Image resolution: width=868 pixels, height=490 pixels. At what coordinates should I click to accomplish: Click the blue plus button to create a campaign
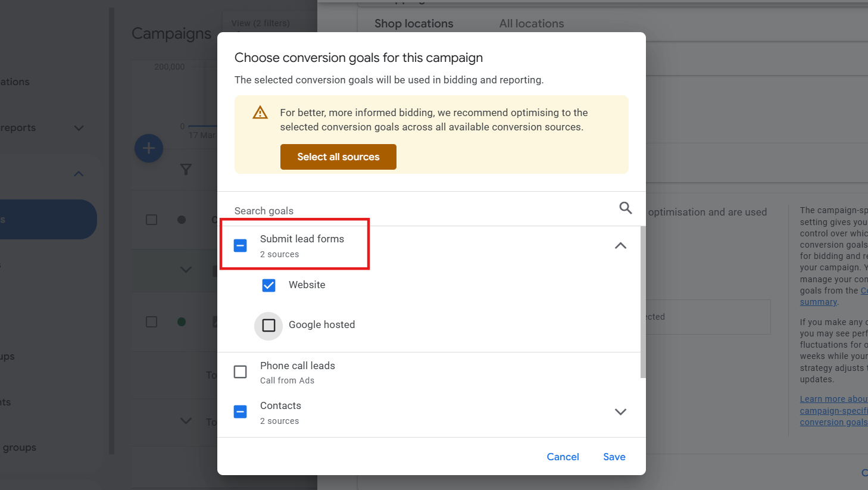tap(148, 148)
